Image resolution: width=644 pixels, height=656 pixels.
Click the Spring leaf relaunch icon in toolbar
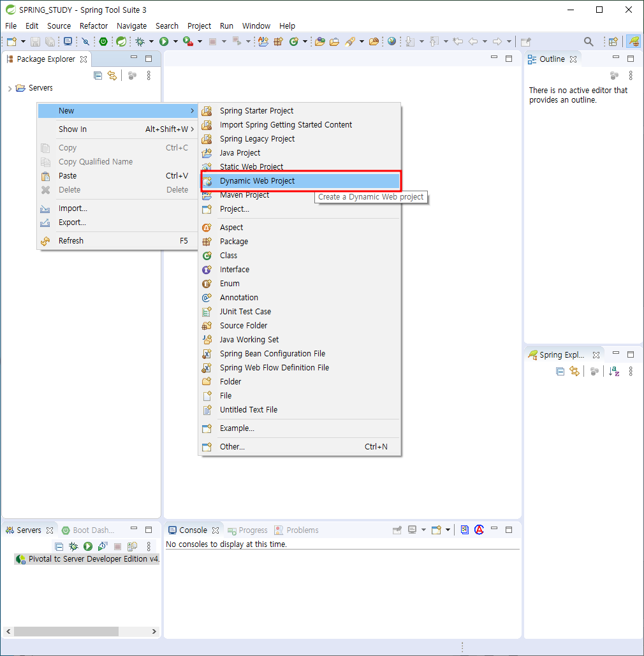[121, 41]
